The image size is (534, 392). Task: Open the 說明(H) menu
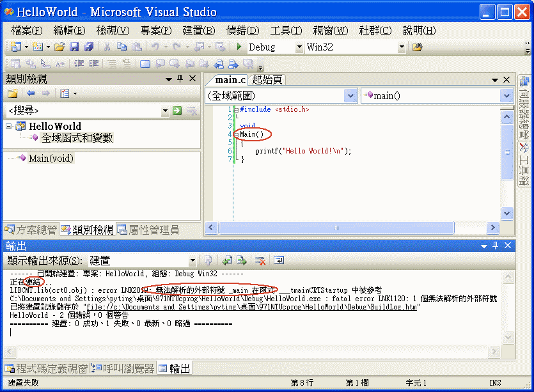pos(419,30)
